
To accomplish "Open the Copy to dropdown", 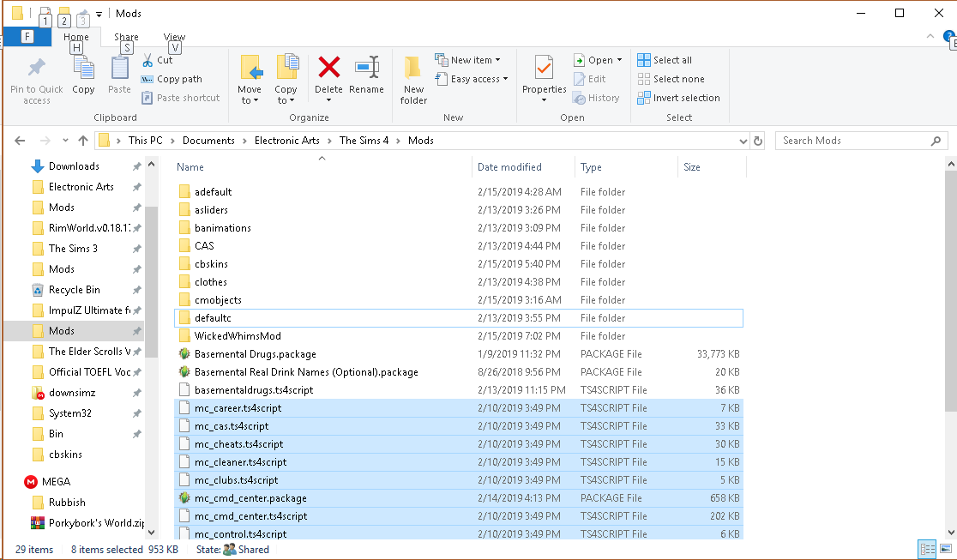I will pos(285,94).
